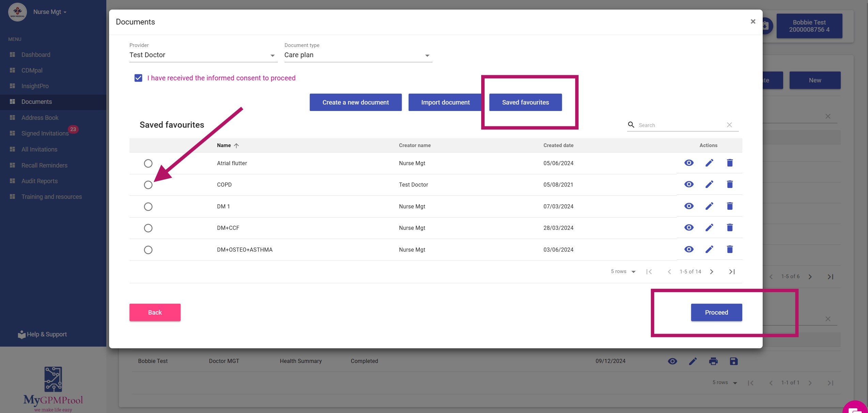Select the DM 1 radio button
Image resolution: width=868 pixels, height=413 pixels.
coord(148,207)
